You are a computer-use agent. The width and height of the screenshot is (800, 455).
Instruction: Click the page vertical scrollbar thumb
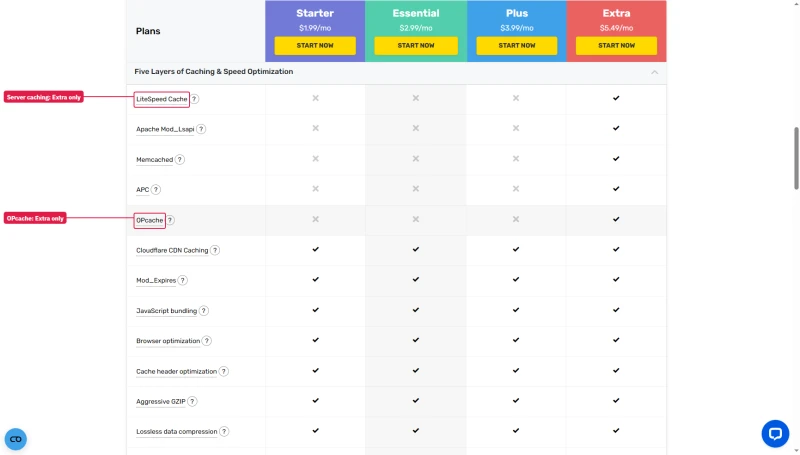coord(796,159)
